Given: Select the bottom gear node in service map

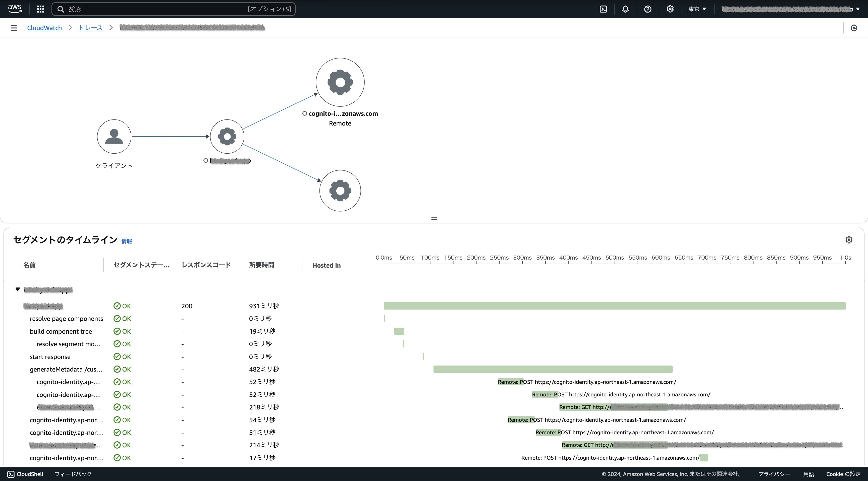Looking at the screenshot, I should pos(340,190).
